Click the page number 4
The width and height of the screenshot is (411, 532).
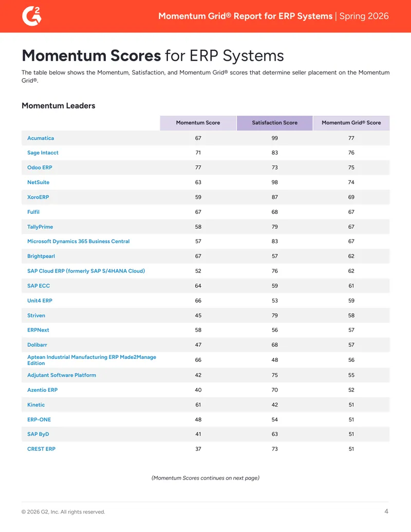[386, 511]
